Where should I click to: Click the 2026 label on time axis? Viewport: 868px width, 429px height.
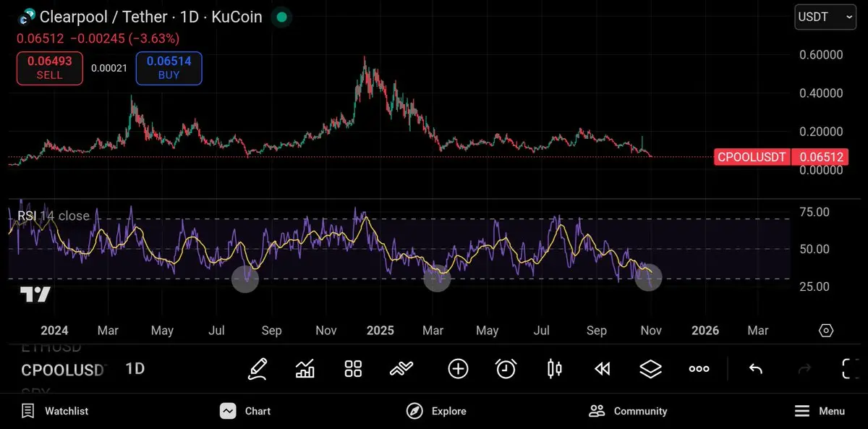point(705,331)
